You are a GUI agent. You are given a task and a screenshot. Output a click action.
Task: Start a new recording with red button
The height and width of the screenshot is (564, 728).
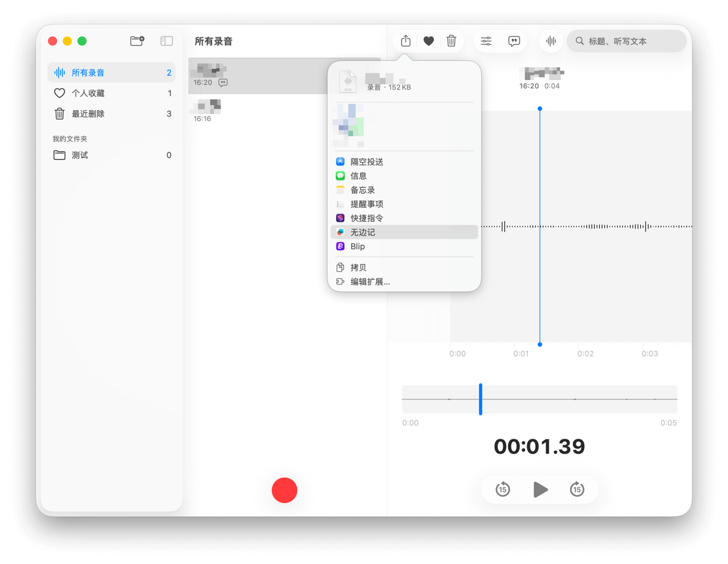[284, 490]
